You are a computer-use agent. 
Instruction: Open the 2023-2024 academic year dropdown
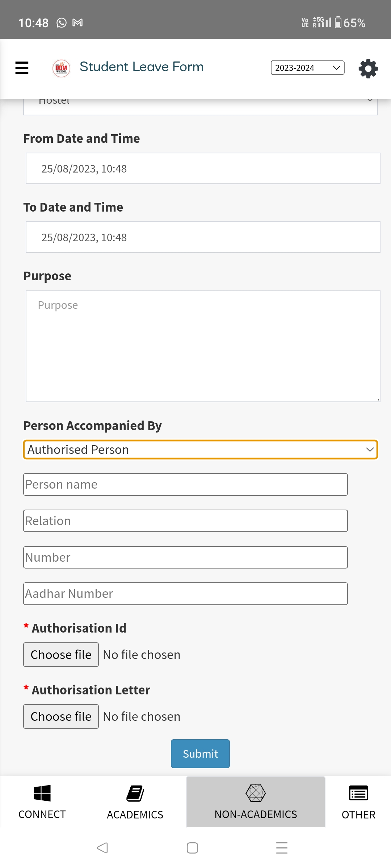pyautogui.click(x=307, y=68)
